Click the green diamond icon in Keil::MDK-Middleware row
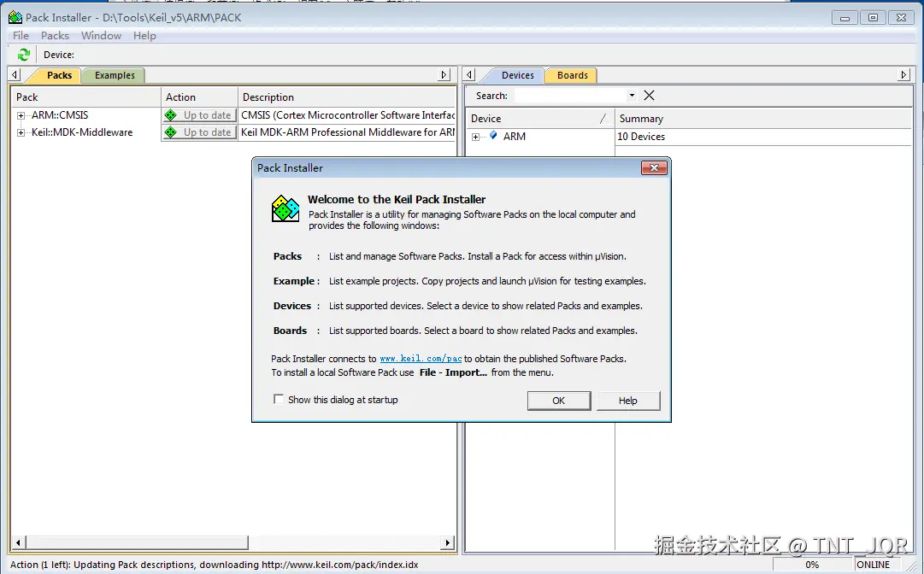Image resolution: width=924 pixels, height=574 pixels. pos(171,132)
